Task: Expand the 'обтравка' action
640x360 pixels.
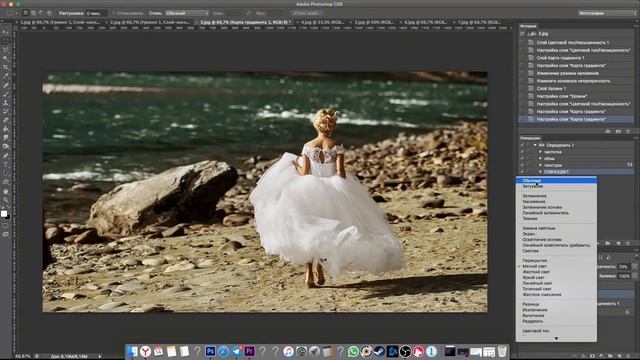Action: [540, 158]
